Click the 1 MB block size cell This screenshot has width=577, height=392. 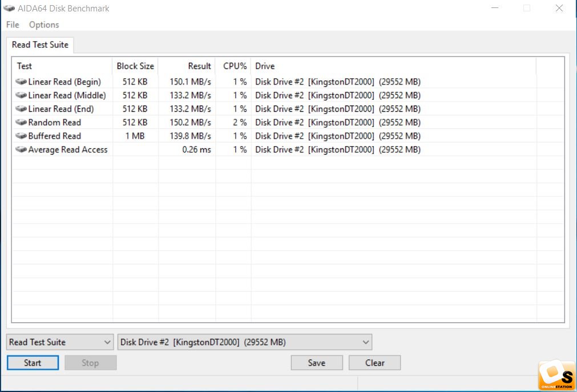(135, 136)
